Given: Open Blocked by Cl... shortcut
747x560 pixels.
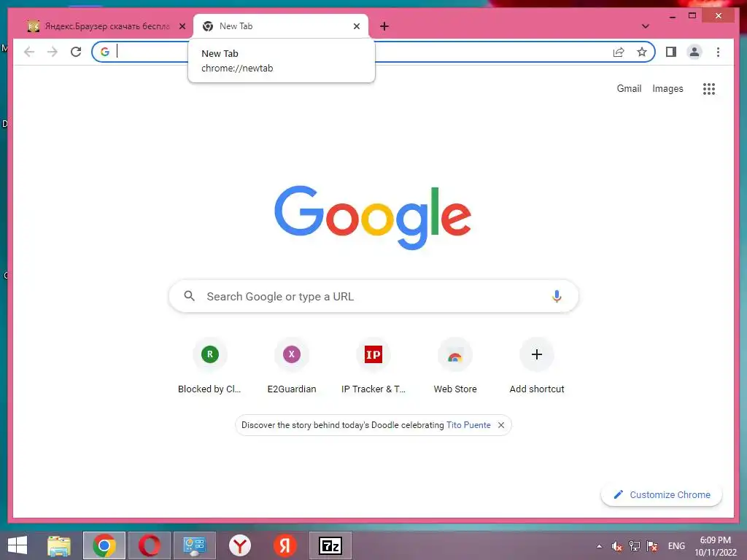Looking at the screenshot, I should tap(209, 366).
